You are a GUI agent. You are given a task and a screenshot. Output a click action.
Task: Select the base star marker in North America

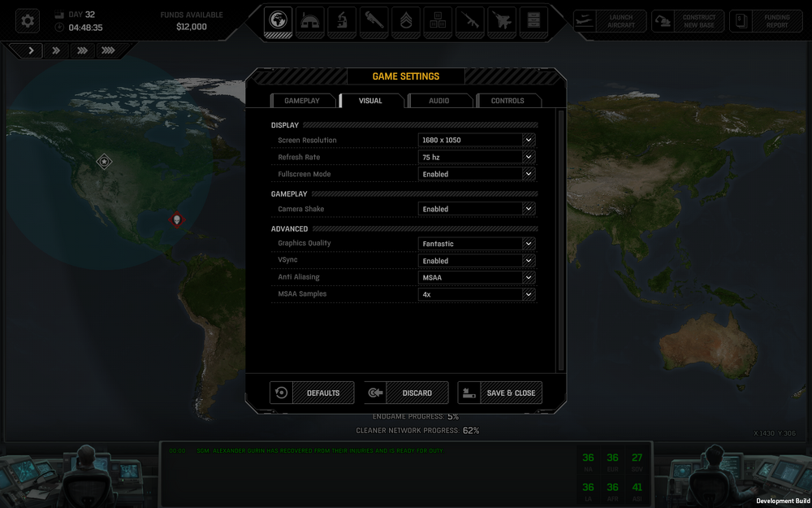(x=104, y=162)
